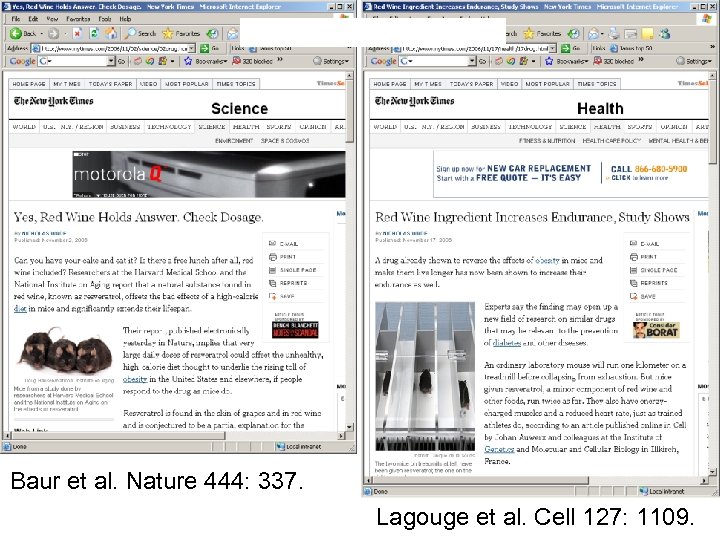Expand address bar dropdown in Health window
The width and height of the screenshot is (720, 540).
click(553, 48)
